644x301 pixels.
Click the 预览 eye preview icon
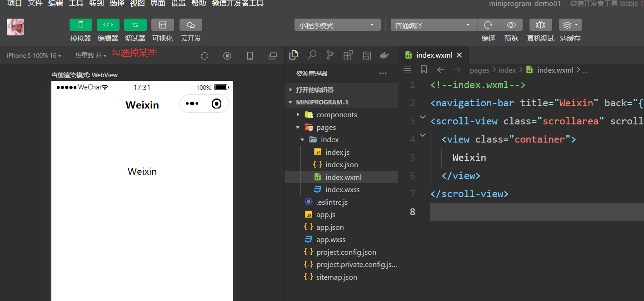[x=511, y=25]
